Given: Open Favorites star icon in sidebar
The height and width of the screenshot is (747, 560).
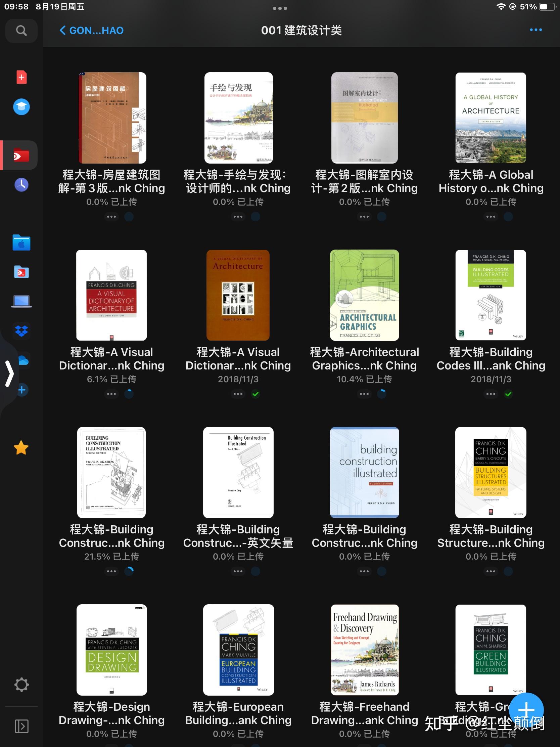Looking at the screenshot, I should (x=21, y=448).
